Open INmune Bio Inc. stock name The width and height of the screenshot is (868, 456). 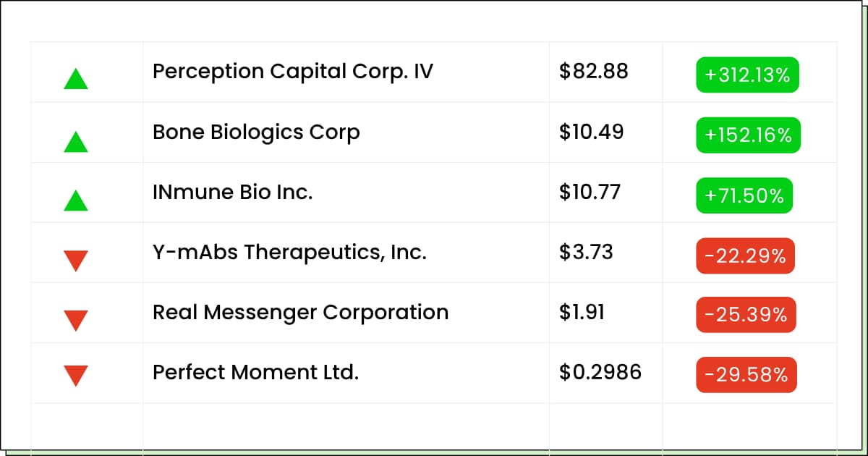[233, 193]
